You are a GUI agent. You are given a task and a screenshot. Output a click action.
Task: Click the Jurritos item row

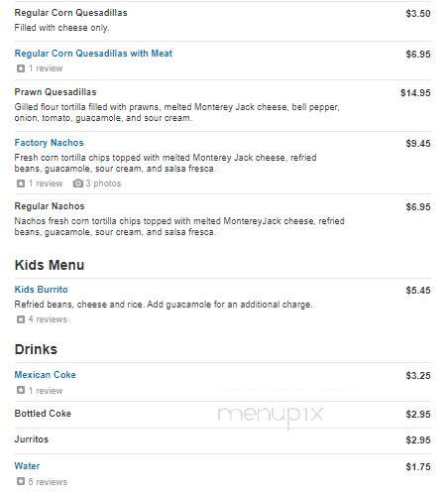pos(223,440)
